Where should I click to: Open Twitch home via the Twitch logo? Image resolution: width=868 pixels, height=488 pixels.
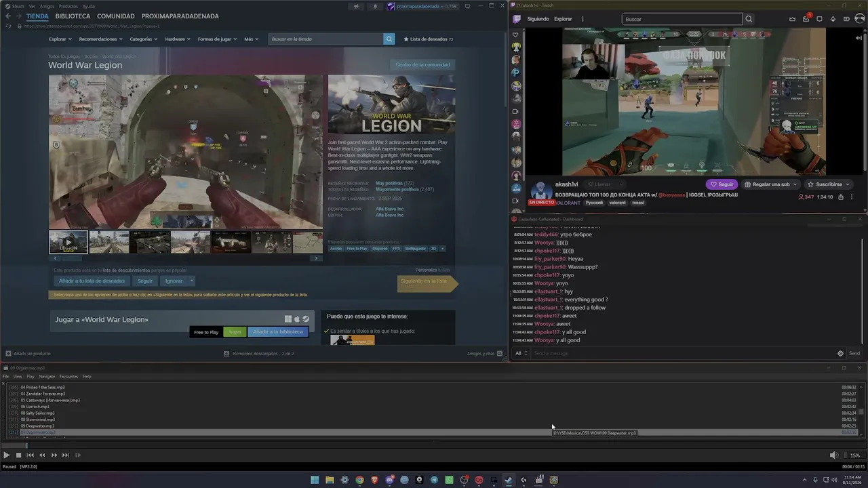(x=517, y=19)
